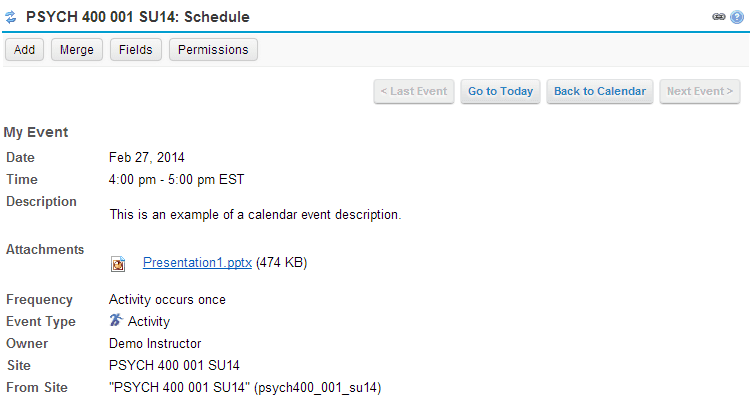Screen dimensions: 752x406
Task: Open the Add menu item
Action: coord(24,50)
